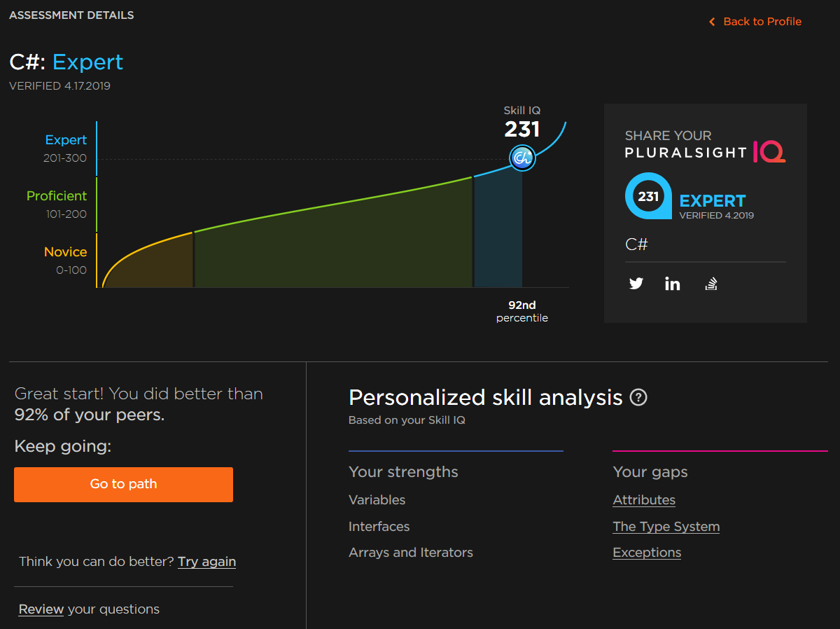Screen dimensions: 840x629
Task: Click Back to Profile link
Action: coord(755,22)
